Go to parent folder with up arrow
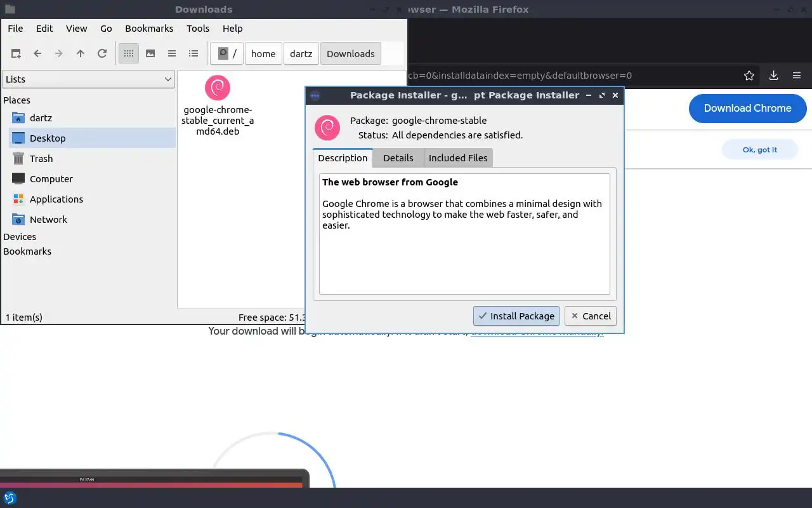The image size is (812, 508). click(81, 54)
